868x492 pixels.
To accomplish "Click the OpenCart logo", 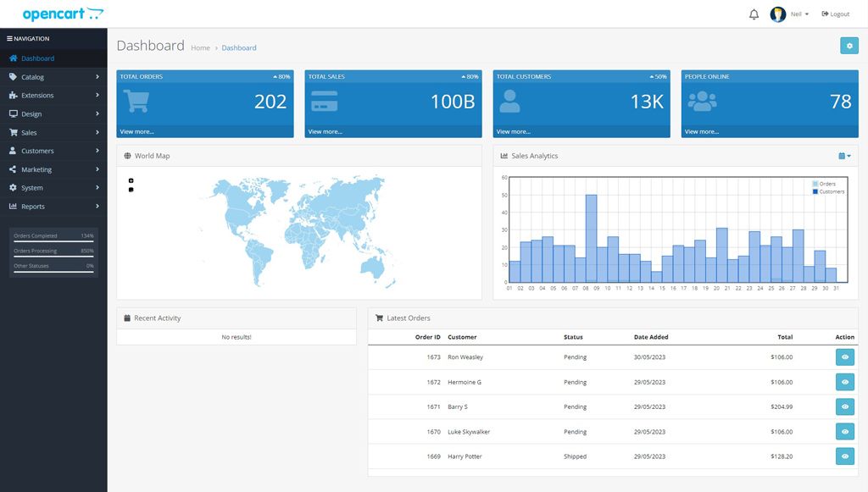I will tap(63, 14).
